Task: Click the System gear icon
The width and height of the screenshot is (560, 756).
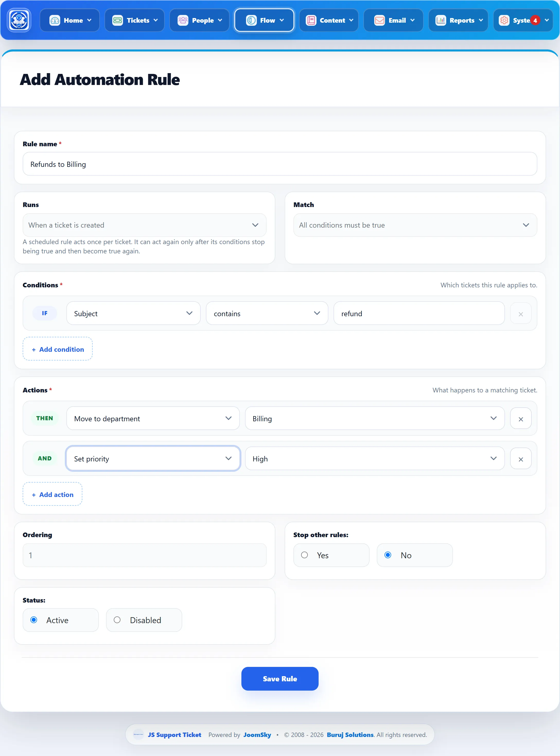Action: point(504,20)
